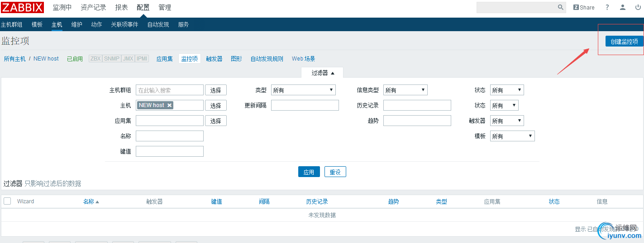
Task: Focus the 名称 input field
Action: point(170,136)
